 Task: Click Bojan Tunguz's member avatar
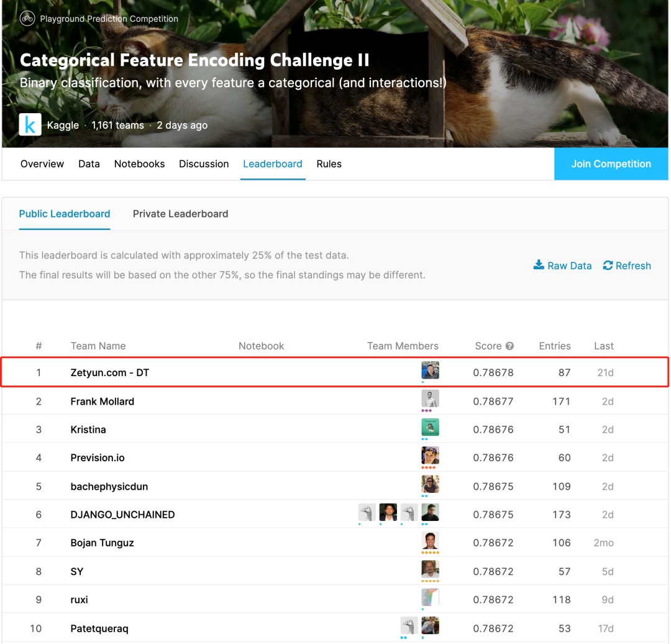coord(430,541)
